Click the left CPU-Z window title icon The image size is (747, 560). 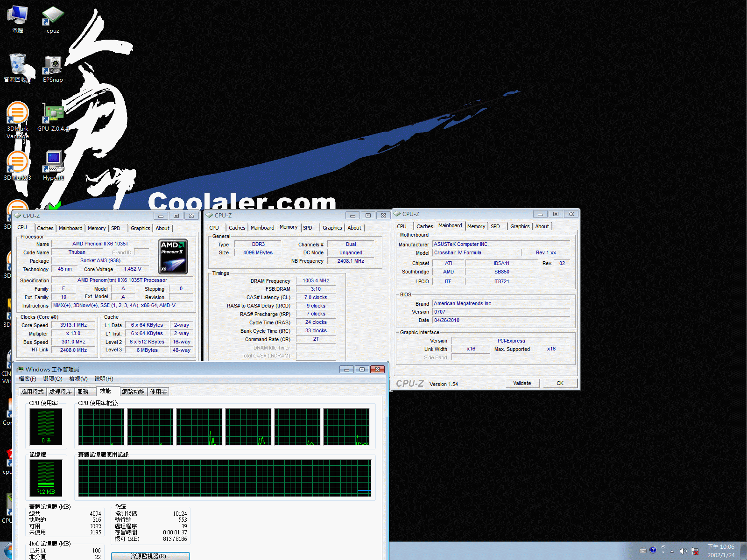pos(18,216)
